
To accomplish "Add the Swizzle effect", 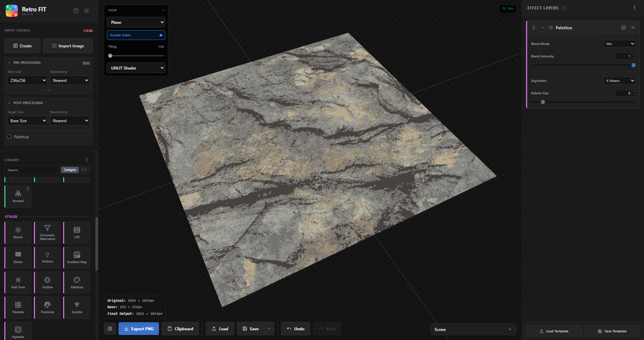I will pyautogui.click(x=77, y=307).
